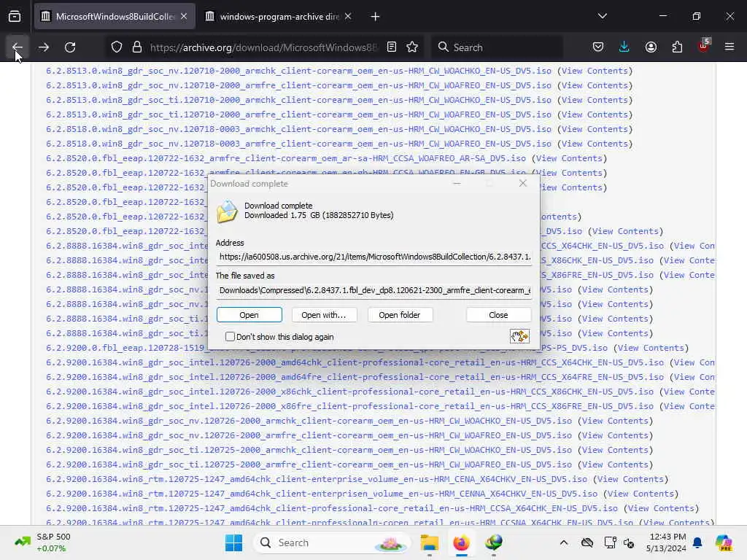Open the Windows Start menu

[x=233, y=542]
